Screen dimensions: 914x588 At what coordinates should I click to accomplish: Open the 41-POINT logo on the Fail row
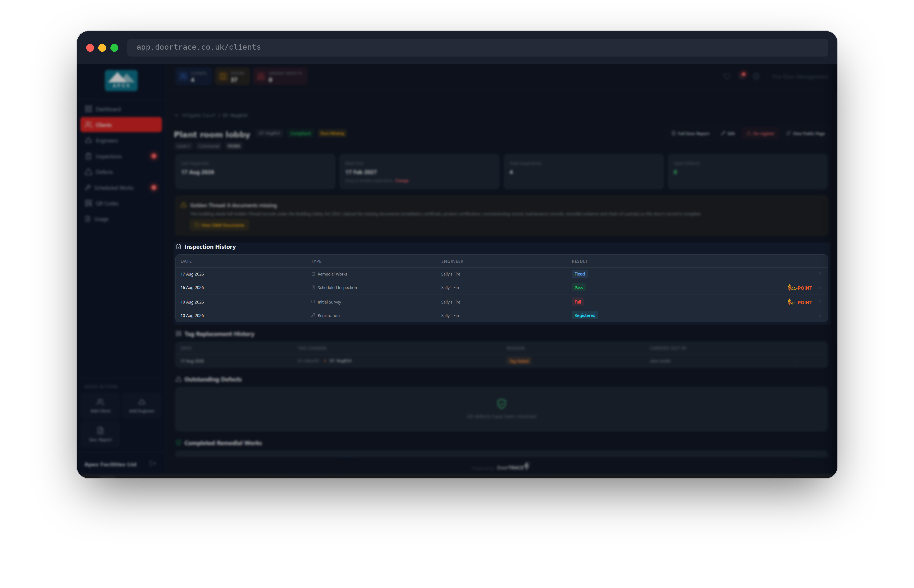(799, 302)
